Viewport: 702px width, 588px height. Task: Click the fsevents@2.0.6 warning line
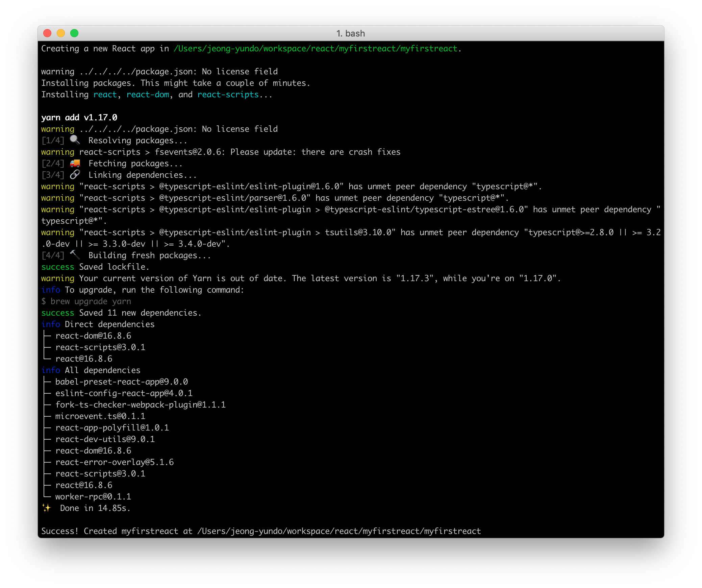point(221,152)
